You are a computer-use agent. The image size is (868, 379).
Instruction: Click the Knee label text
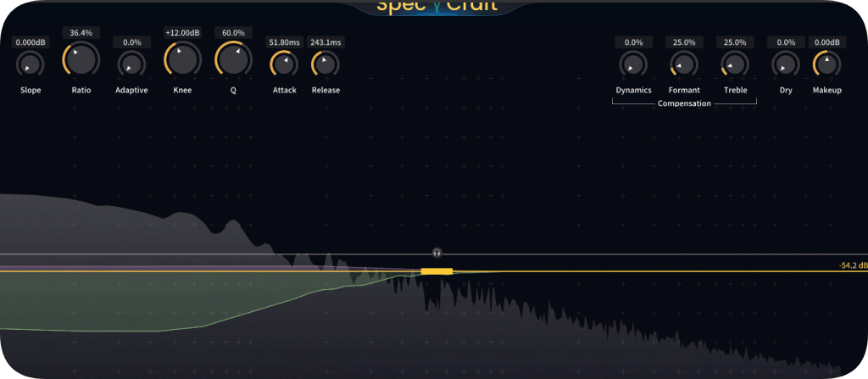[183, 91]
